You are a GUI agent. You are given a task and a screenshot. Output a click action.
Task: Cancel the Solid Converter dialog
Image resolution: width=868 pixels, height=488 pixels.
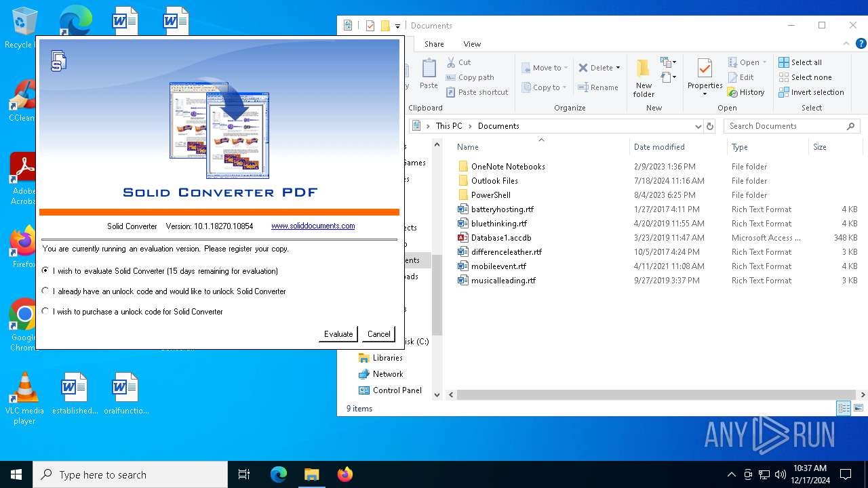(x=378, y=333)
